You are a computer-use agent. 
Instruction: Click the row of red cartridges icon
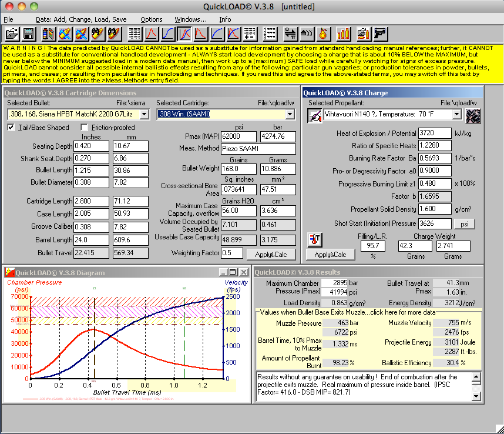click(x=343, y=34)
